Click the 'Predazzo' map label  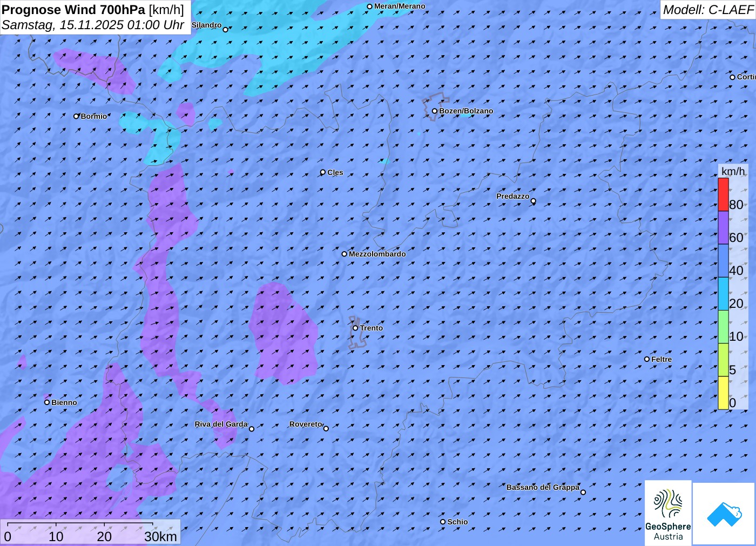point(513,196)
